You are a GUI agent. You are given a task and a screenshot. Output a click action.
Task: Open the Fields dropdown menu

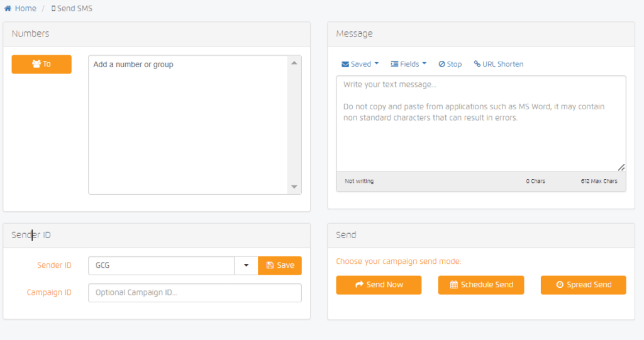(408, 64)
